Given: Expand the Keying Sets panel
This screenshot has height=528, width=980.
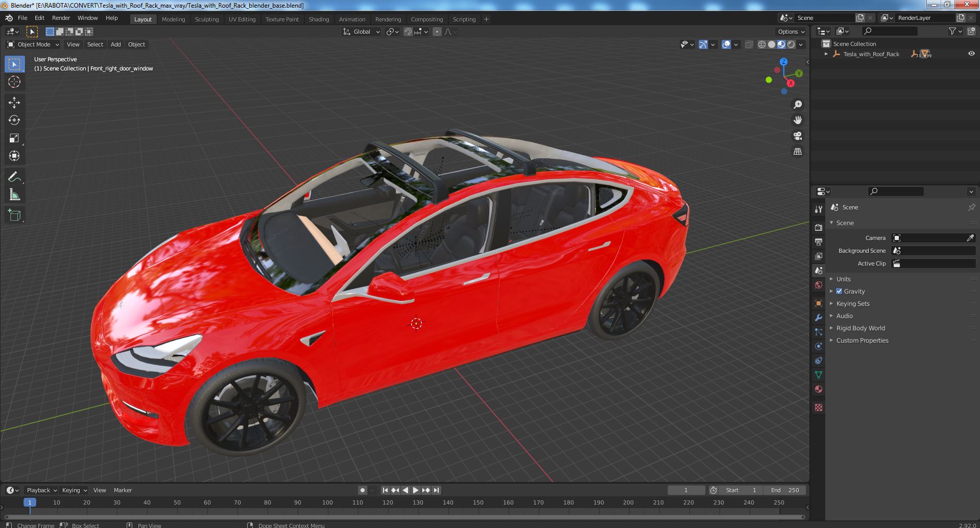Looking at the screenshot, I should [852, 303].
